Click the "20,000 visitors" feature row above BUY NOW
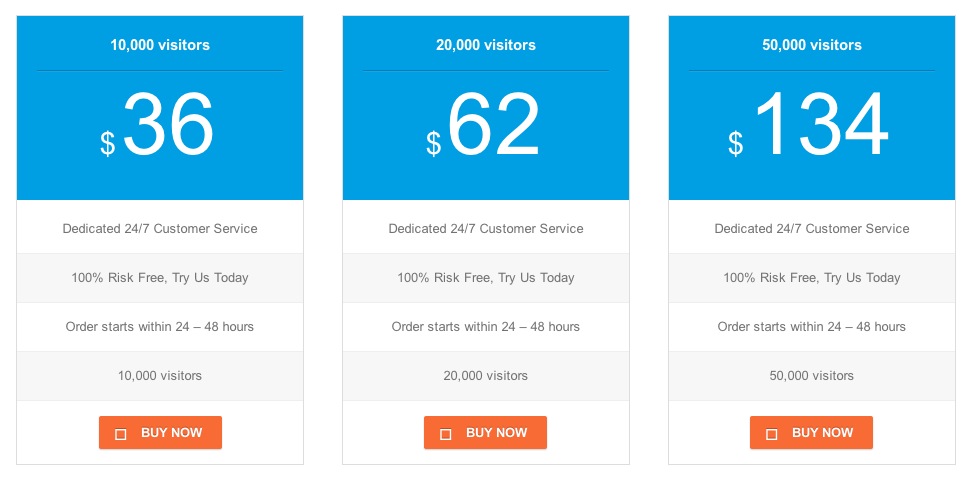 tap(486, 376)
